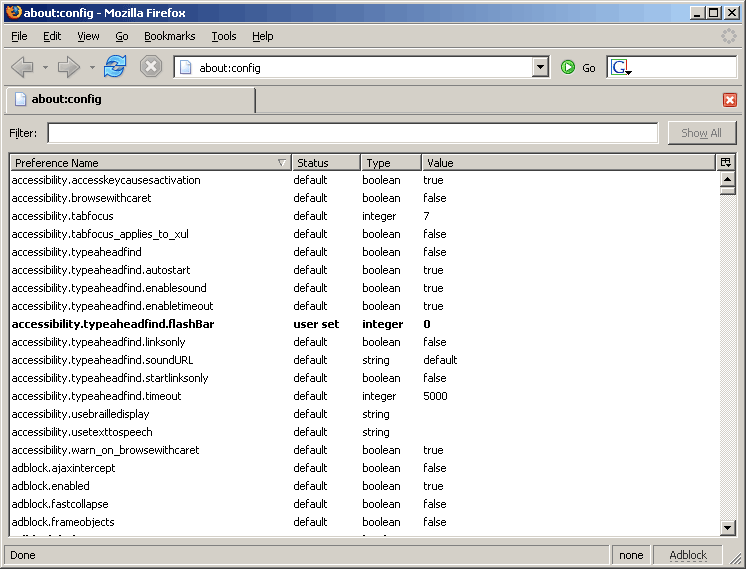The image size is (746, 569).
Task: Click the Stop loading icon
Action: coord(151,67)
